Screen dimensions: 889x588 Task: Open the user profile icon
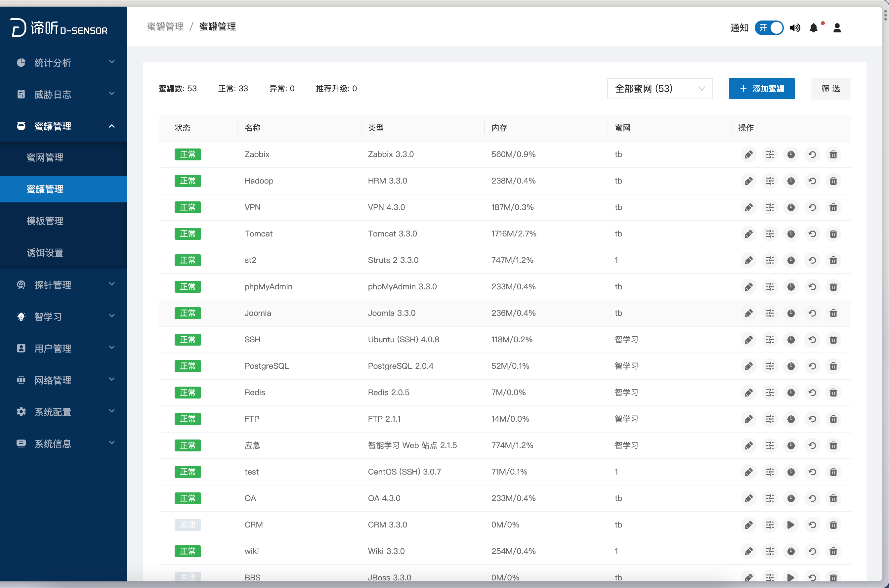coord(837,28)
